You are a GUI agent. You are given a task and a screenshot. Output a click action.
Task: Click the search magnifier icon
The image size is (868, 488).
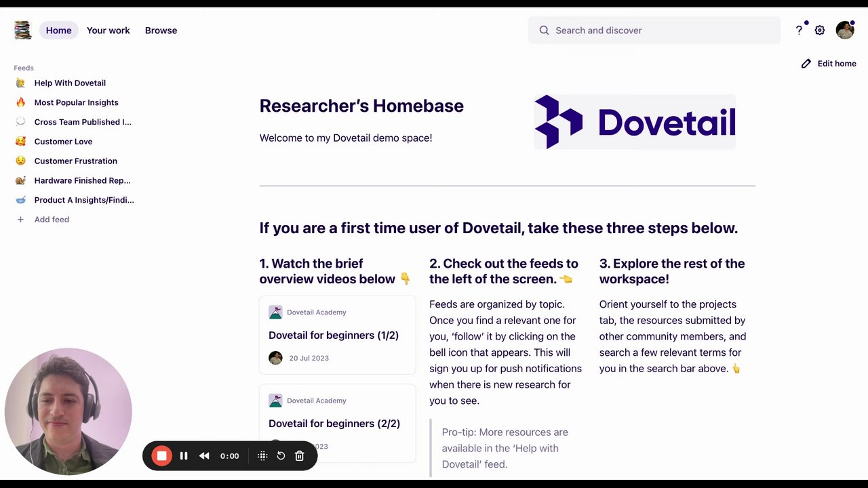point(544,30)
